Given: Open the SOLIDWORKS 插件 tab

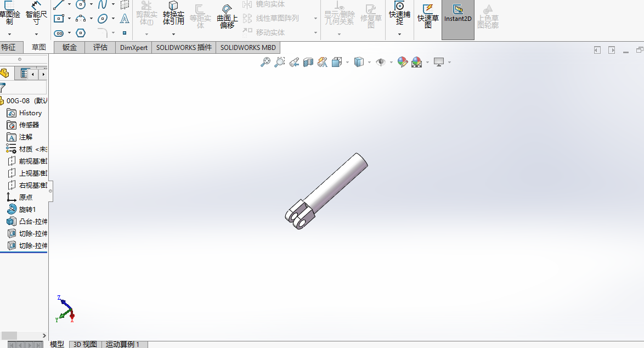Looking at the screenshot, I should [184, 47].
